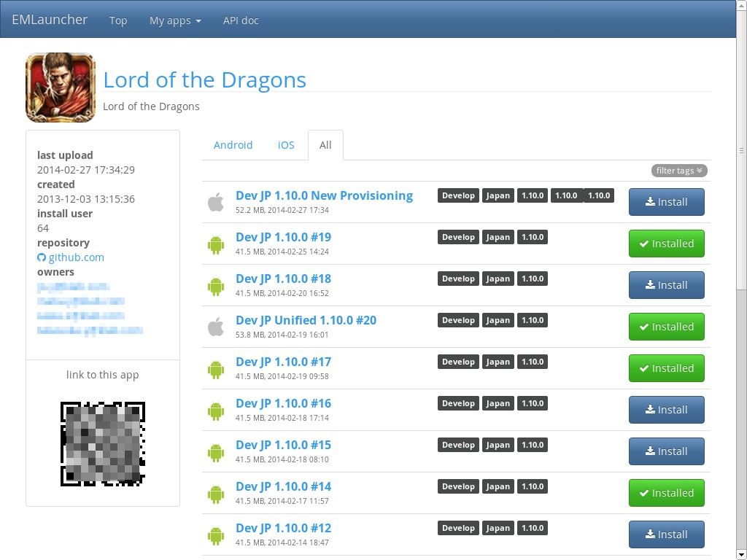
Task: Click the created timestamp 2013-12-03 13:15:36
Action: coord(86,199)
